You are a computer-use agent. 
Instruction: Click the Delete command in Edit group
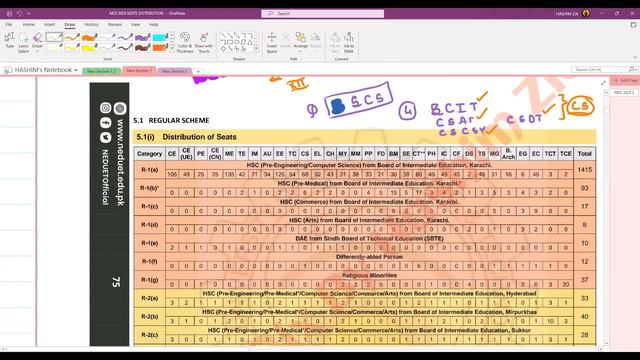pyautogui.click(x=286, y=41)
